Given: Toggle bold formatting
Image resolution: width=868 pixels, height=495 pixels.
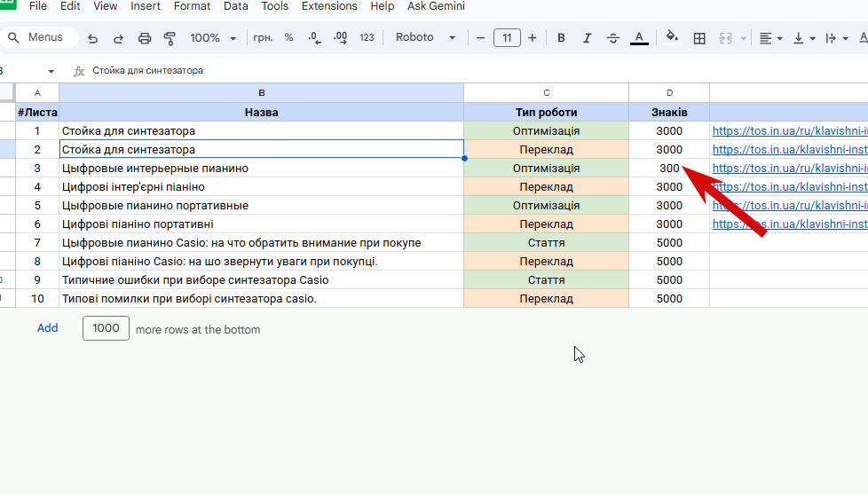Looking at the screenshot, I should click(561, 38).
